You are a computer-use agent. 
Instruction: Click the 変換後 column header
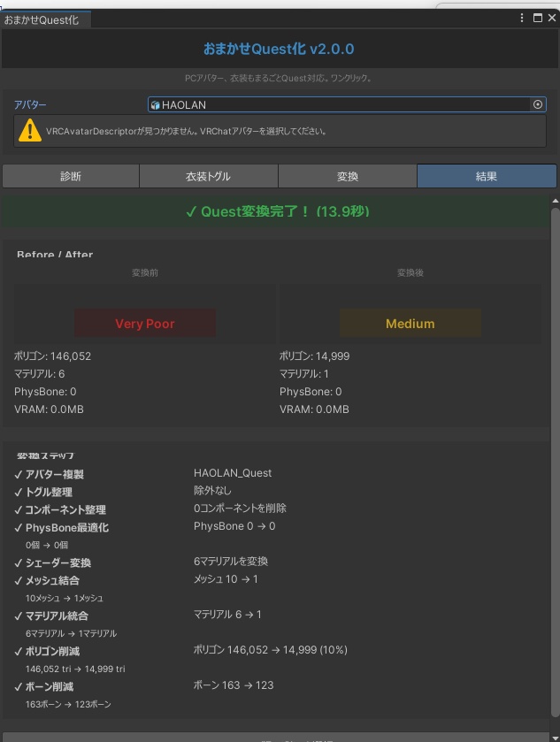point(410,272)
